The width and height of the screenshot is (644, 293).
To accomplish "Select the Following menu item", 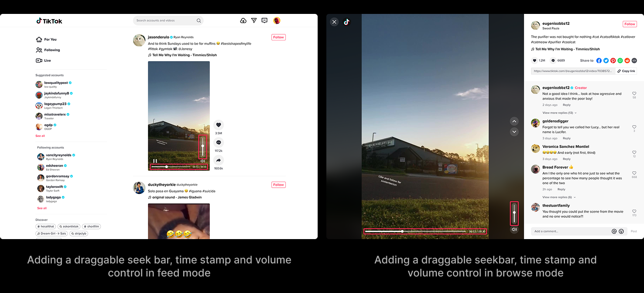I will tap(48, 50).
